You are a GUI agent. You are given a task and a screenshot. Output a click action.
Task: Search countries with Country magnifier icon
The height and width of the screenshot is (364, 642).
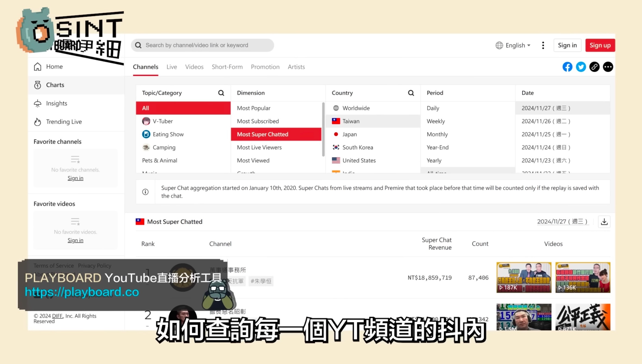411,93
